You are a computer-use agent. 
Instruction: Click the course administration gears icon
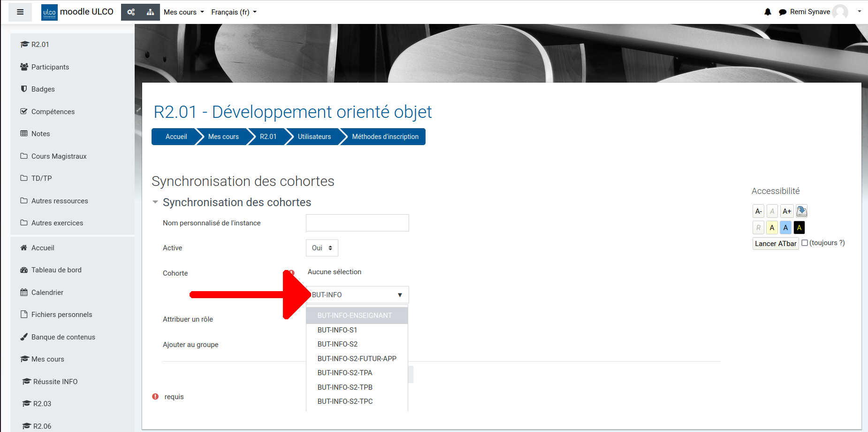(x=131, y=12)
